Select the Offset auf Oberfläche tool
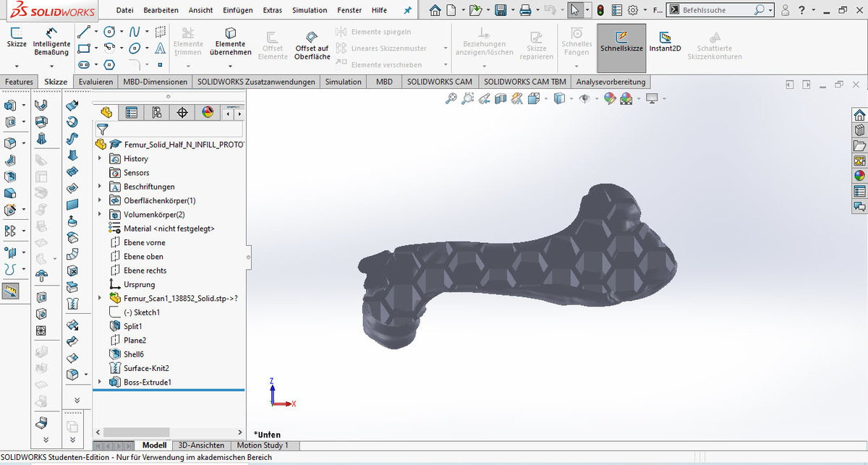868x465 pixels. click(x=312, y=45)
